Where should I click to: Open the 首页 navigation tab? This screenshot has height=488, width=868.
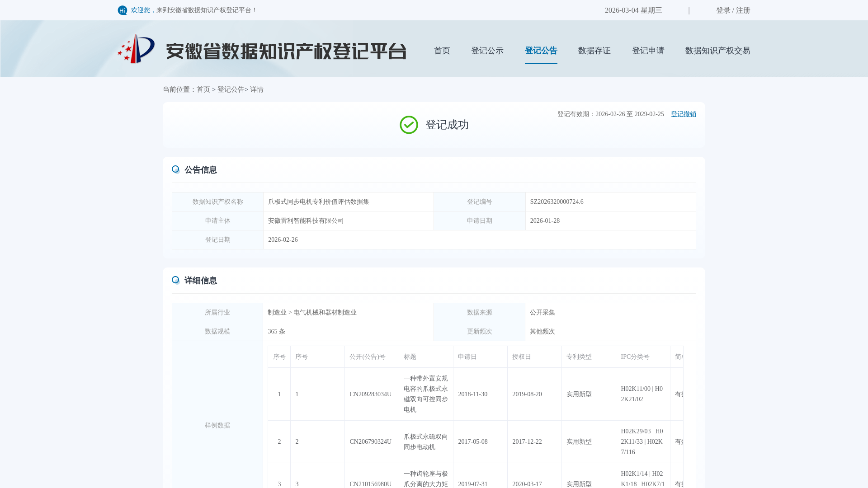pyautogui.click(x=442, y=51)
